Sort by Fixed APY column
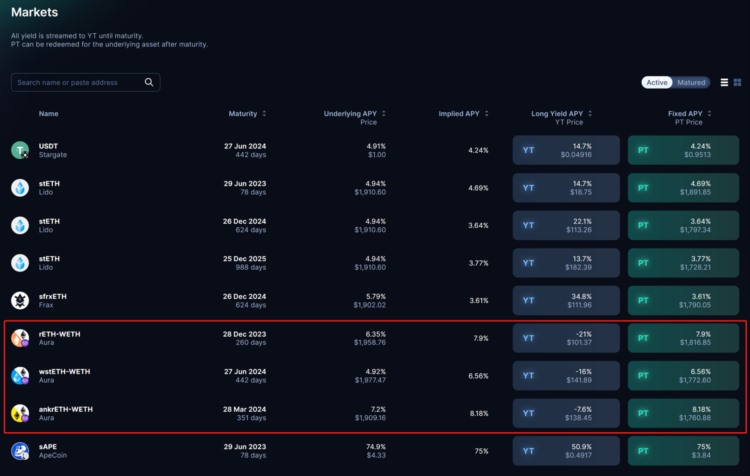The width and height of the screenshot is (750, 476). 689,114
